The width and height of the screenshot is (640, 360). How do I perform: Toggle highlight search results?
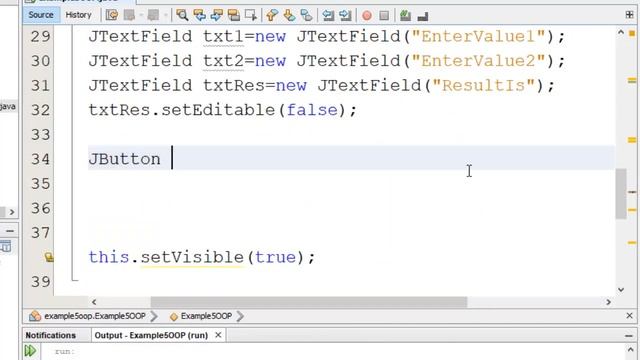[x=234, y=16]
